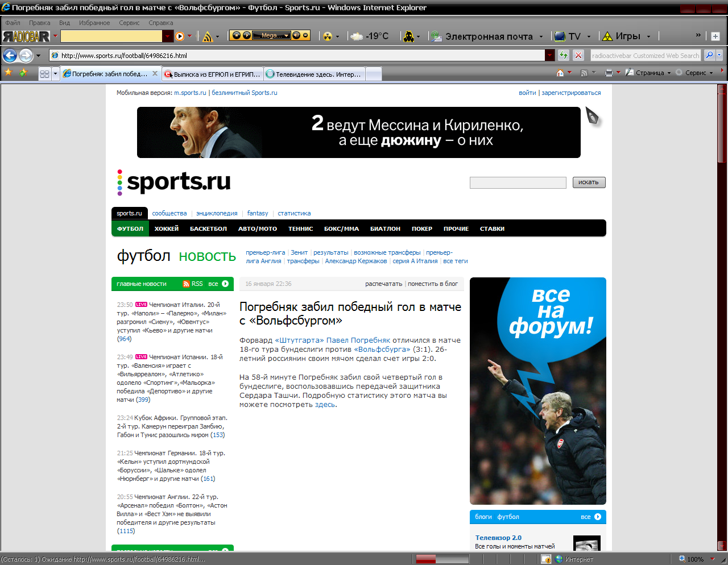728x565 pixels.
Task: Click the browser Forward arrow button
Action: pyautogui.click(x=26, y=55)
